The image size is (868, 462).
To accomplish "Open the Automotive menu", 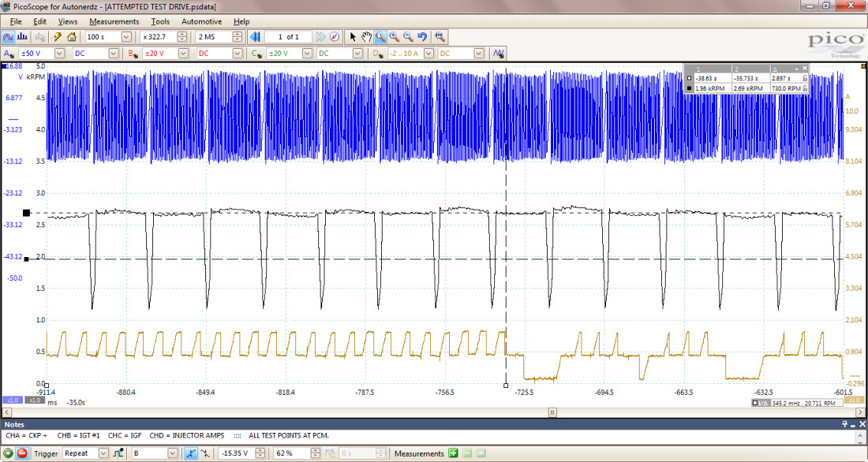I will point(201,21).
